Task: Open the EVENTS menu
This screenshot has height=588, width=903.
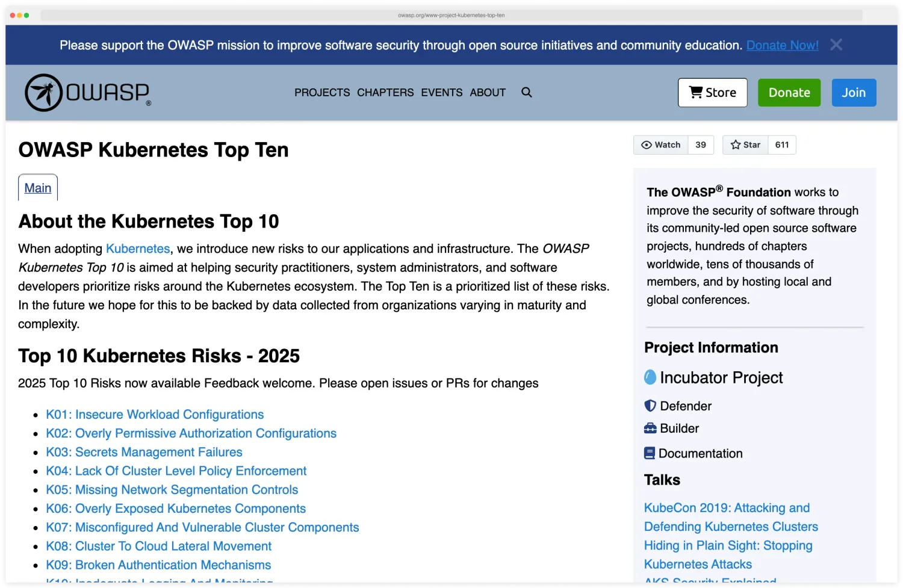Action: (x=442, y=93)
